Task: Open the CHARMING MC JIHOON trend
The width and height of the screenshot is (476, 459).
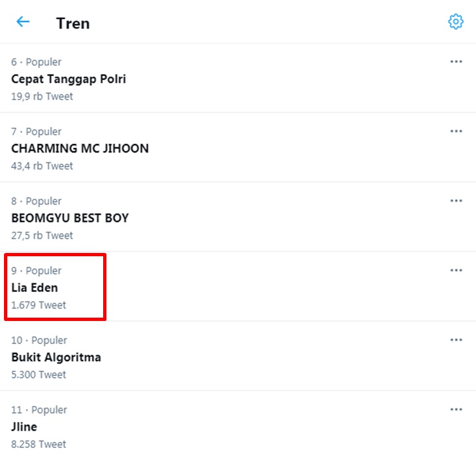Action: (x=80, y=149)
